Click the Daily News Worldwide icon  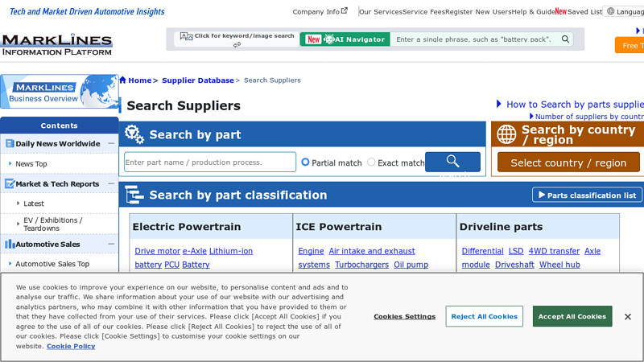tap(10, 144)
